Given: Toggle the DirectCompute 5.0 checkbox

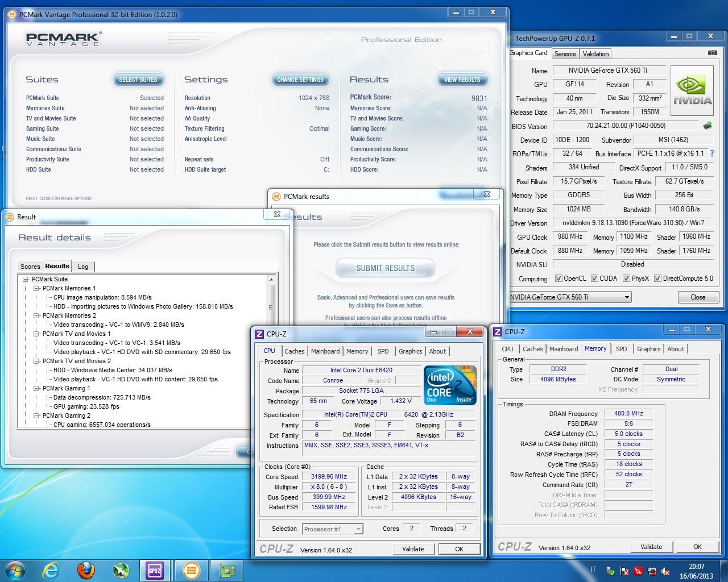Looking at the screenshot, I should pyautogui.click(x=657, y=278).
